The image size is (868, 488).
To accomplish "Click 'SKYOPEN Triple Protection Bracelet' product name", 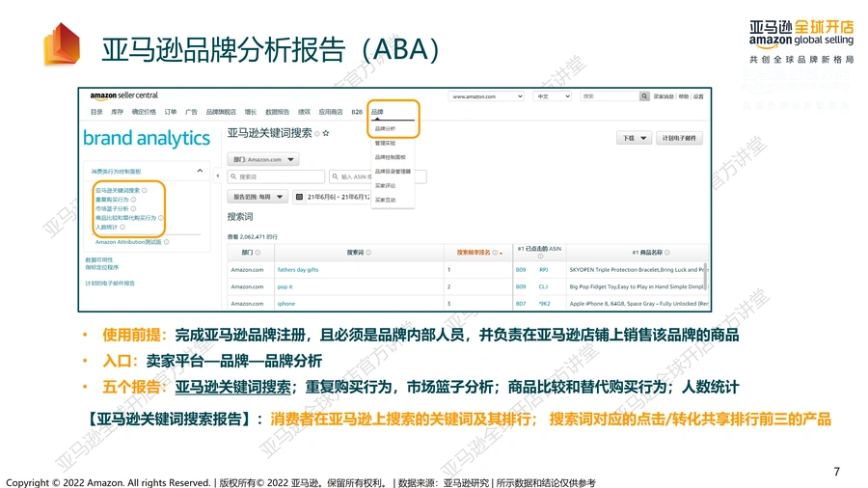I will 614,270.
